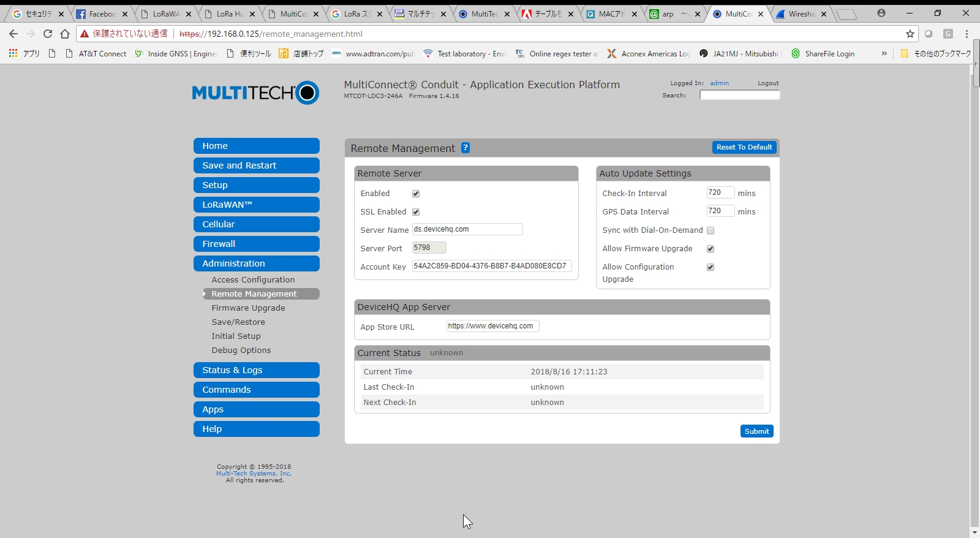
Task: Click the App Store URL field
Action: 493,326
